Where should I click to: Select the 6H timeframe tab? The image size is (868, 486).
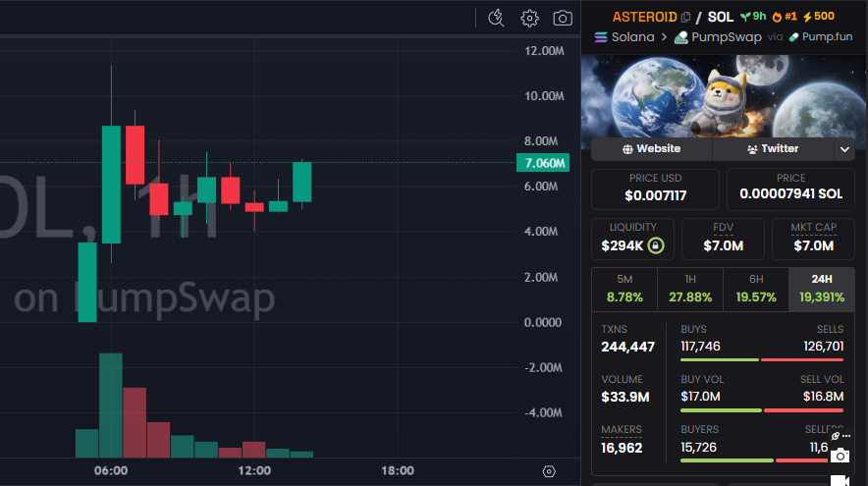pos(756,290)
